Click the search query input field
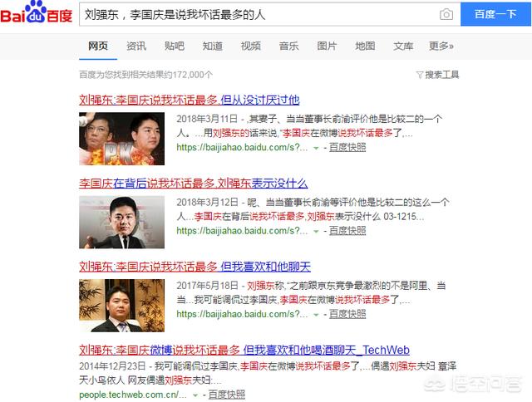This screenshot has height=402, width=532. coord(259,14)
